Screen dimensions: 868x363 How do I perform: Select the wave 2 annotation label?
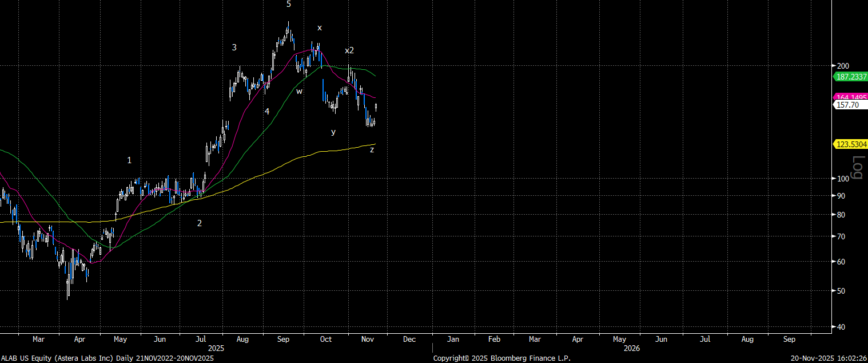(200, 223)
